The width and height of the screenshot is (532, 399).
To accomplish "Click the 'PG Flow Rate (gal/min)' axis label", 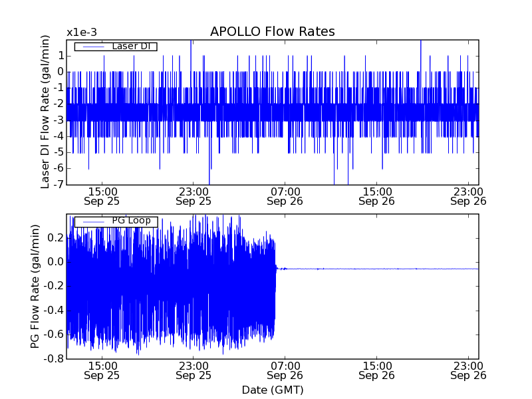I will [35, 287].
